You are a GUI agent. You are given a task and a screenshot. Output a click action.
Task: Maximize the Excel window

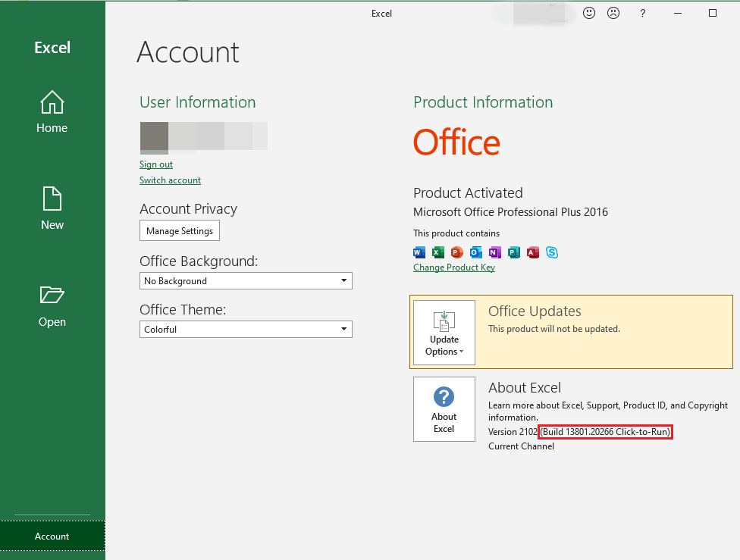click(713, 13)
